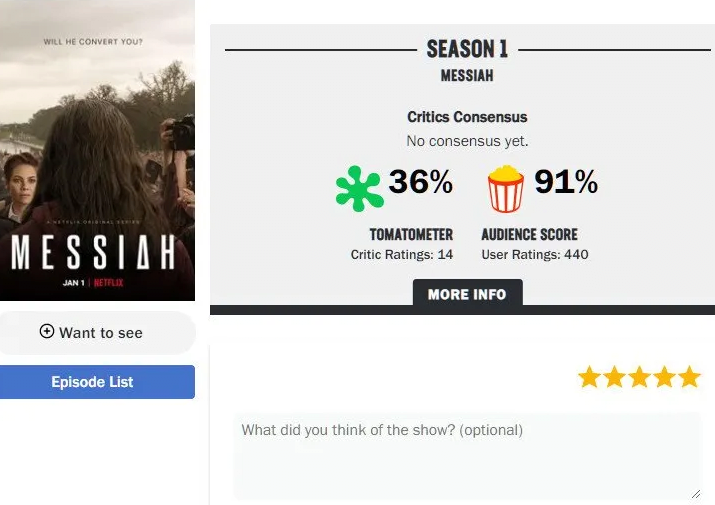Click the plus circle icon beside Want to see
This screenshot has width=715, height=505.
47,331
